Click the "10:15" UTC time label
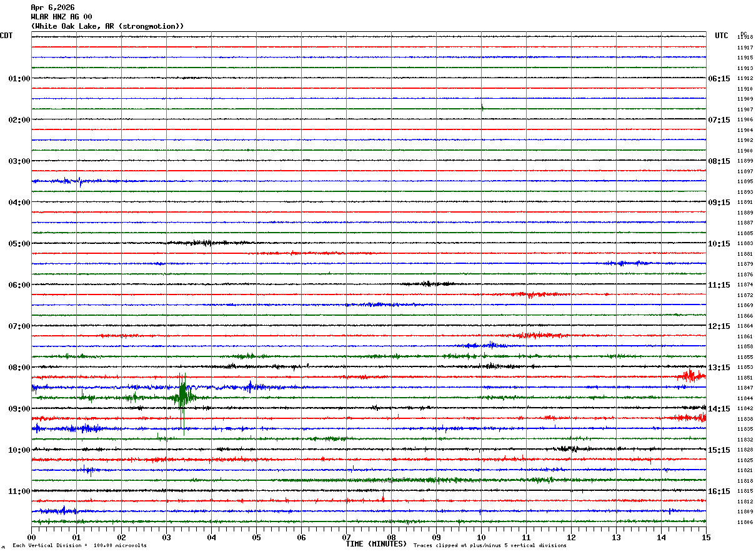Viewport: 756px width, 554px height. click(719, 244)
